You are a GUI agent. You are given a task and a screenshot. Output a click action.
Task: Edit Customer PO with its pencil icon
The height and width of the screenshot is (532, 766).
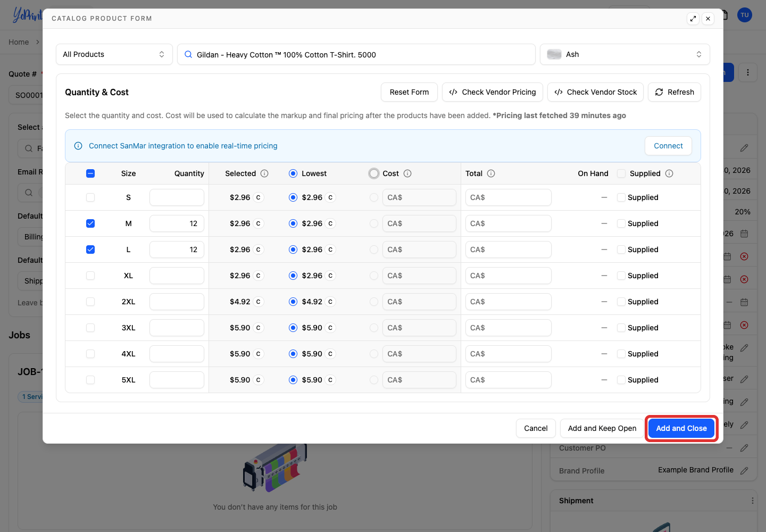point(744,448)
